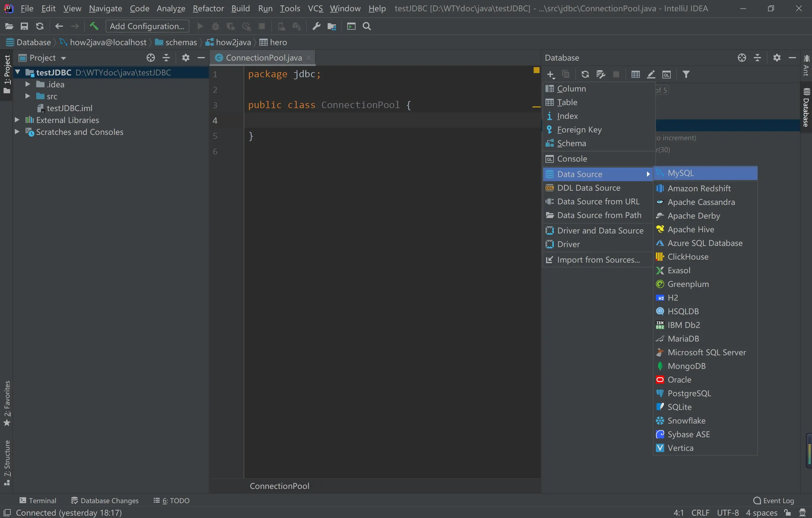Expand the External Libraries node

[x=17, y=120]
